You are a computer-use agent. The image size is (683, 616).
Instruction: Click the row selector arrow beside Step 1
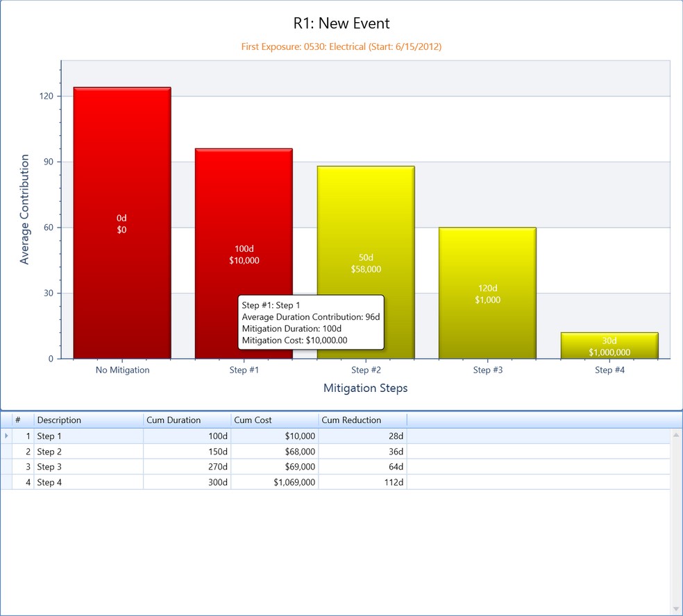[6, 436]
